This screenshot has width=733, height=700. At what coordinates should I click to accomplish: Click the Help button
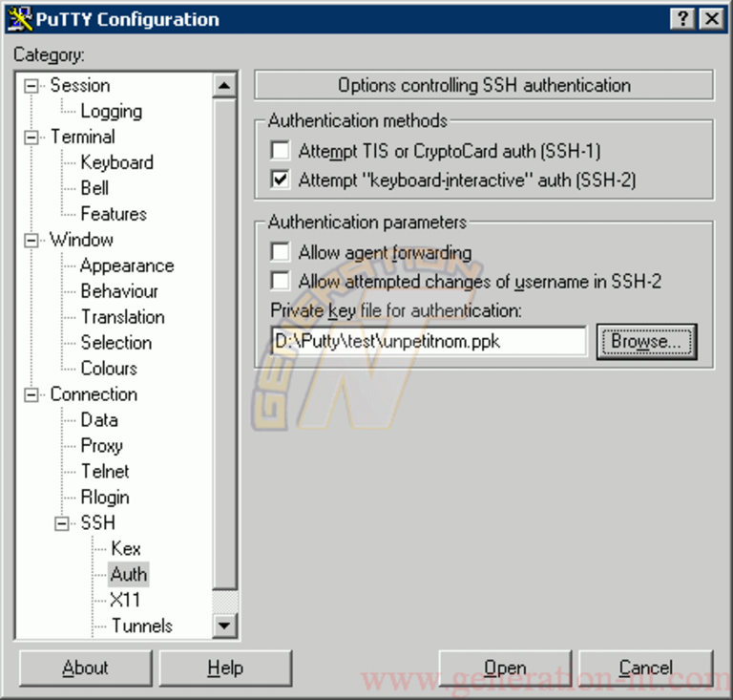[x=225, y=668]
